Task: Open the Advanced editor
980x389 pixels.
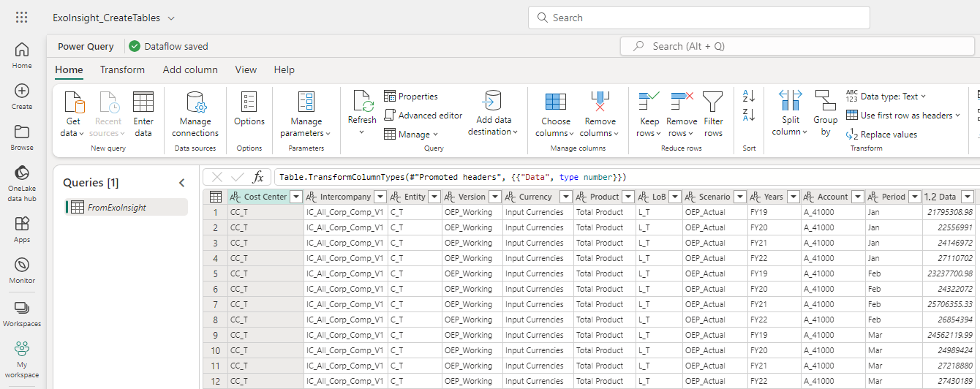Action: pos(423,116)
